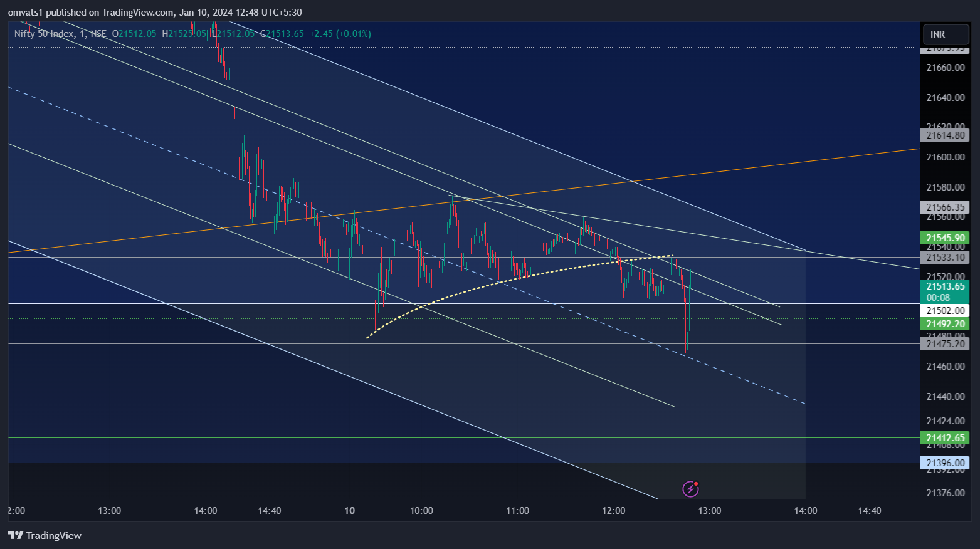Click 10:00 on the time axis
980x549 pixels.
point(421,511)
